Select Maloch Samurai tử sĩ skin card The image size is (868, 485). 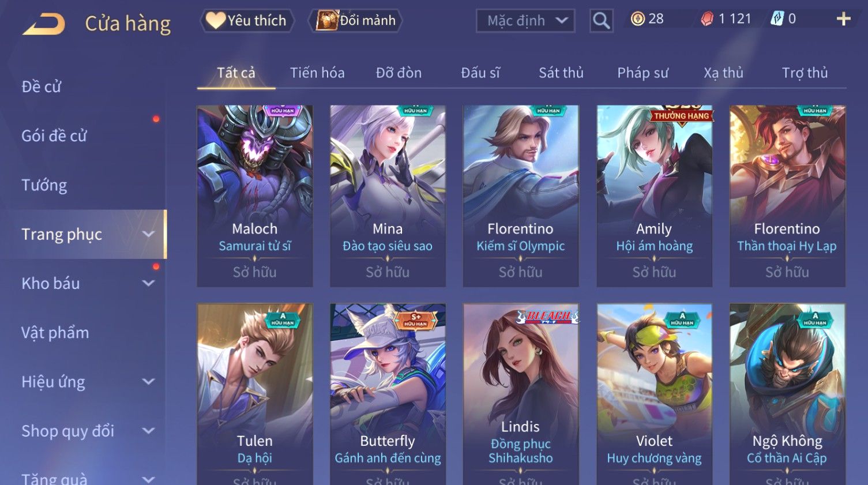click(255, 196)
